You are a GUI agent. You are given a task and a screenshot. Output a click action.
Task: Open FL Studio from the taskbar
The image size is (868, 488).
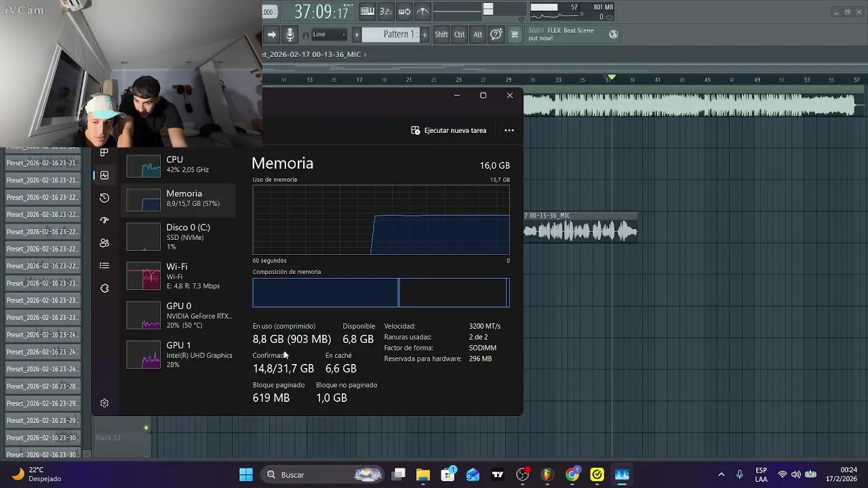click(547, 474)
